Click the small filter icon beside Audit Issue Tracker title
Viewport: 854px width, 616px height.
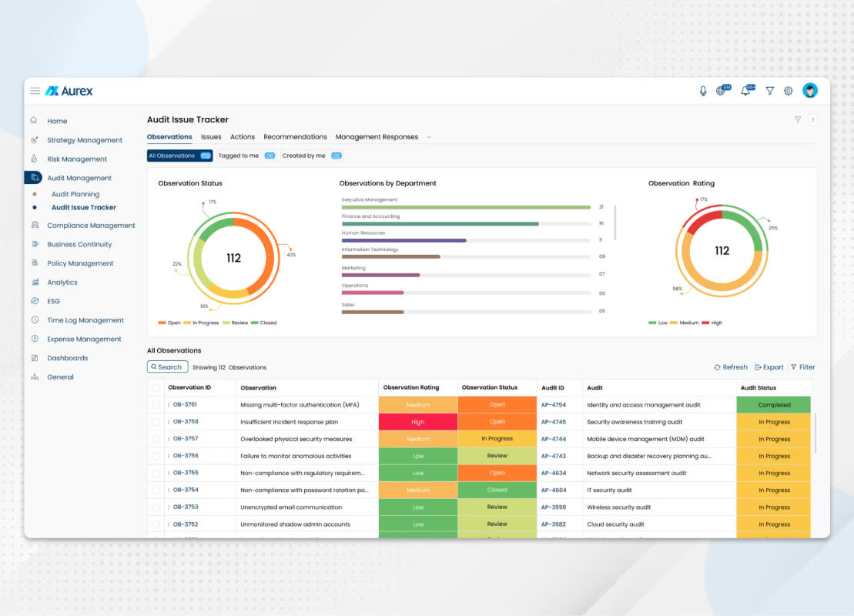797,119
